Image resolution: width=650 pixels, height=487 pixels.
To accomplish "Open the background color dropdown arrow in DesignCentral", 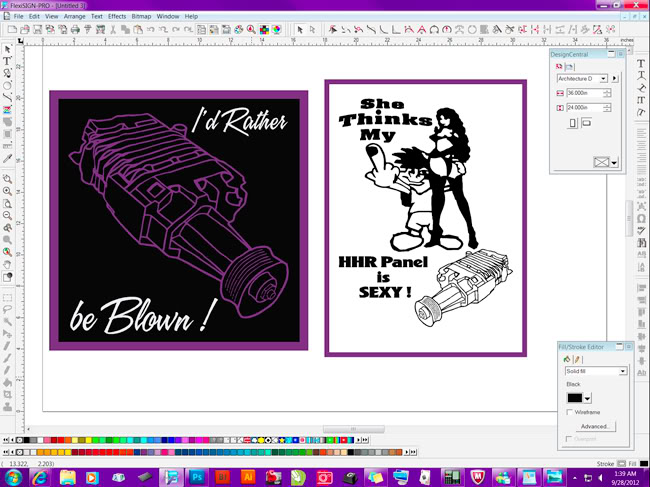I will 614,162.
